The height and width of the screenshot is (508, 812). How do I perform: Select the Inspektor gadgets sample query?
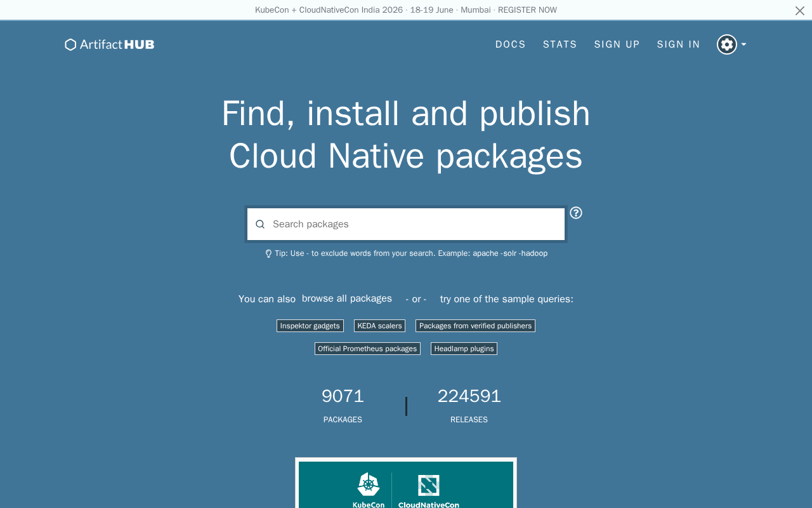(310, 326)
